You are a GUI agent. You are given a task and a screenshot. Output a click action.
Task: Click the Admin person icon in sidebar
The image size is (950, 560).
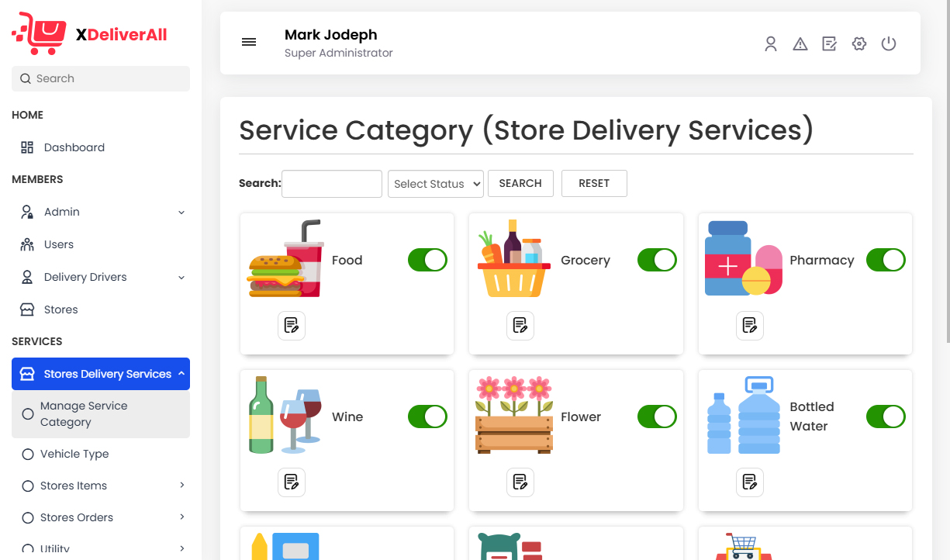(27, 212)
